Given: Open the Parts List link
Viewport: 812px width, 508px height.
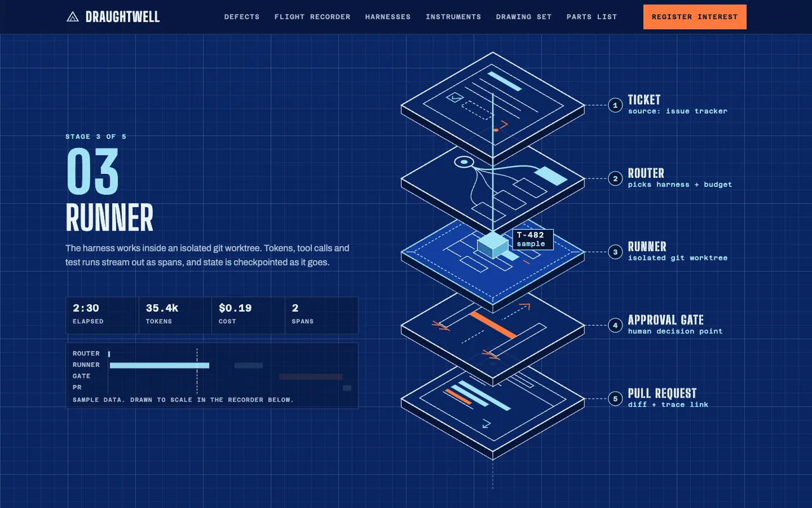Looking at the screenshot, I should pos(591,17).
